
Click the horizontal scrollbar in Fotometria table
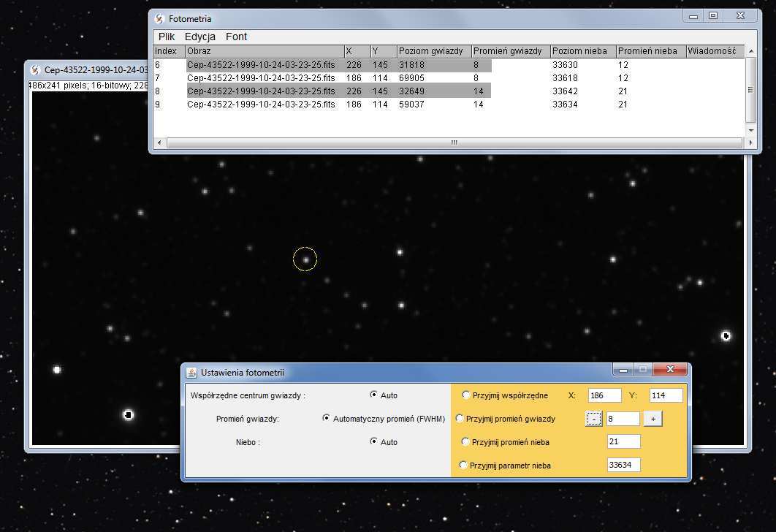[x=453, y=142]
